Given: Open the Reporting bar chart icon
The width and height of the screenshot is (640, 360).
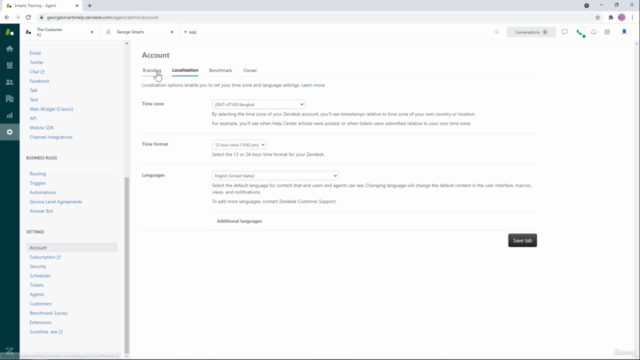Looking at the screenshot, I should (9, 116).
